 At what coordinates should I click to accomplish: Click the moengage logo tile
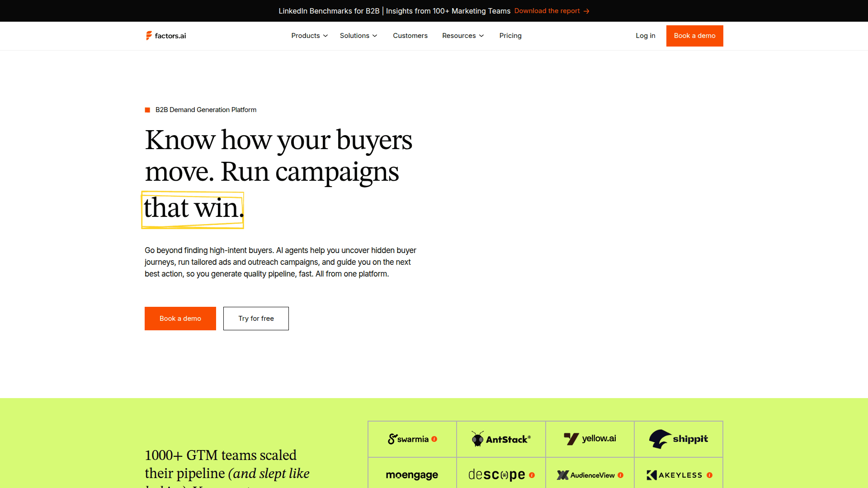click(412, 475)
